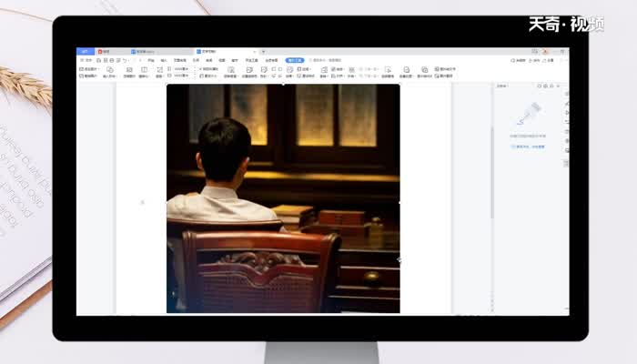Click the search box beside the Picture Tools tab
The width and height of the screenshot is (637, 364).
pyautogui.click(x=326, y=60)
